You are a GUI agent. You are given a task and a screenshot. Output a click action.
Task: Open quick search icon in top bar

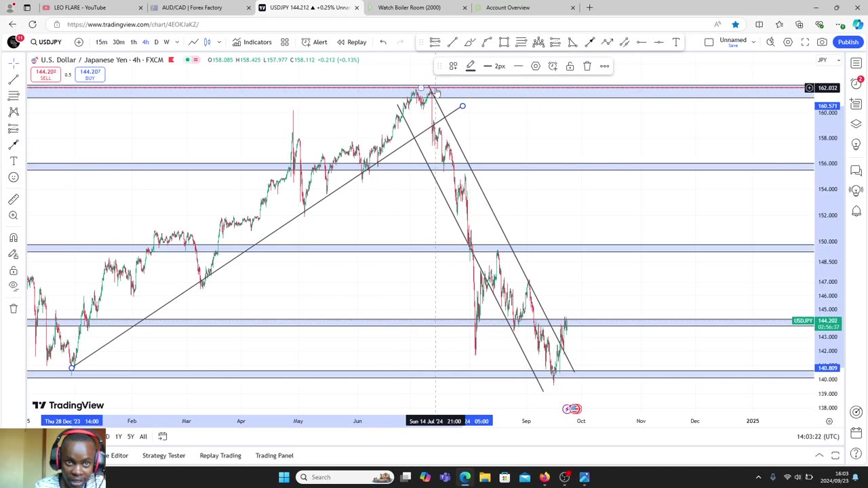point(770,42)
